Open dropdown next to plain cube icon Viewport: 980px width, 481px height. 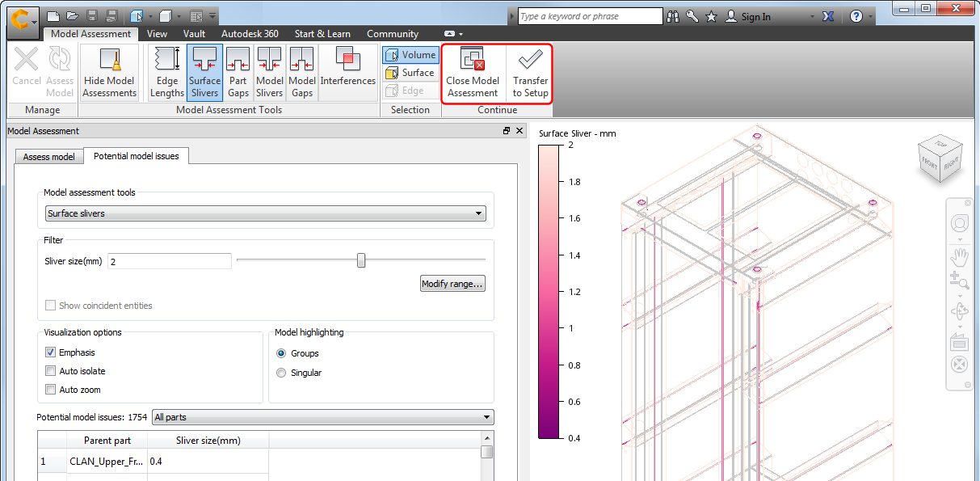point(179,16)
